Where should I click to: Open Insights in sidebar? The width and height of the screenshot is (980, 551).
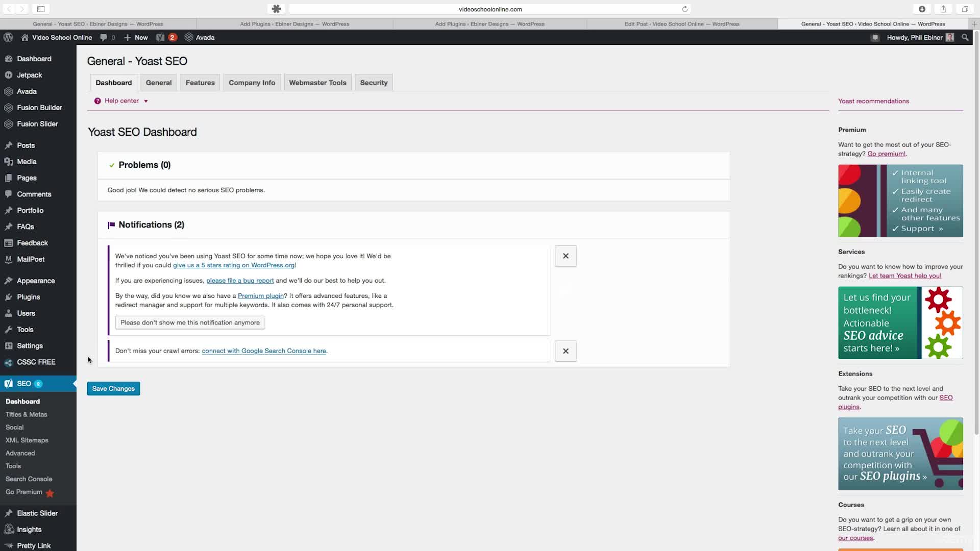coord(29,530)
